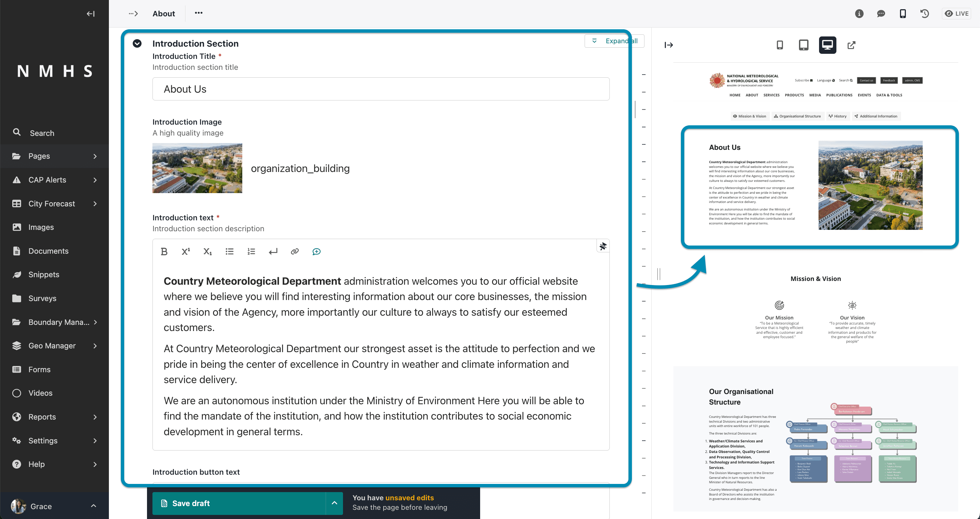Add comment using speech bubble plus icon
The height and width of the screenshot is (519, 980).
tap(316, 251)
